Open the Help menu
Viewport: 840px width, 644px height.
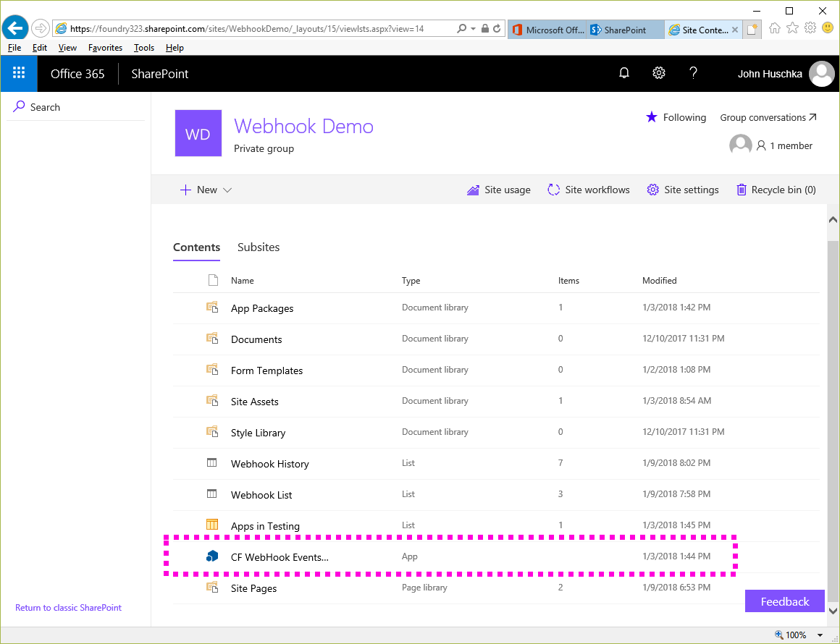click(x=175, y=48)
